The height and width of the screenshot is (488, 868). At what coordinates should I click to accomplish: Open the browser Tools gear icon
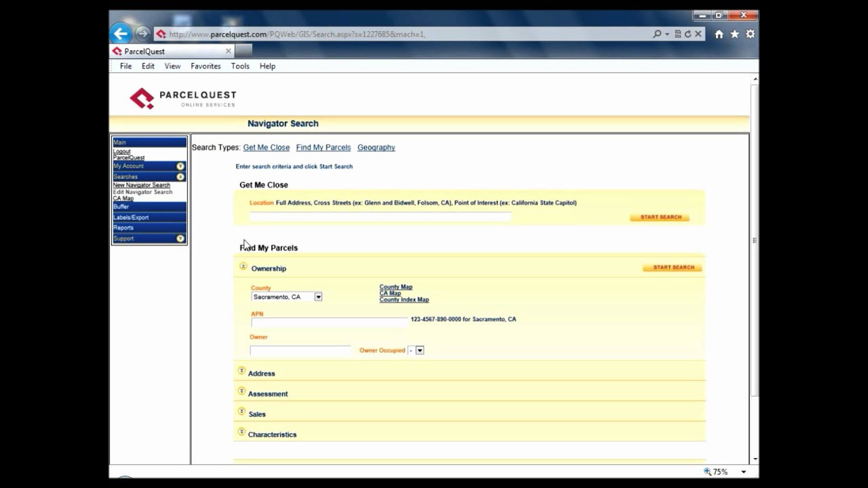tap(750, 34)
